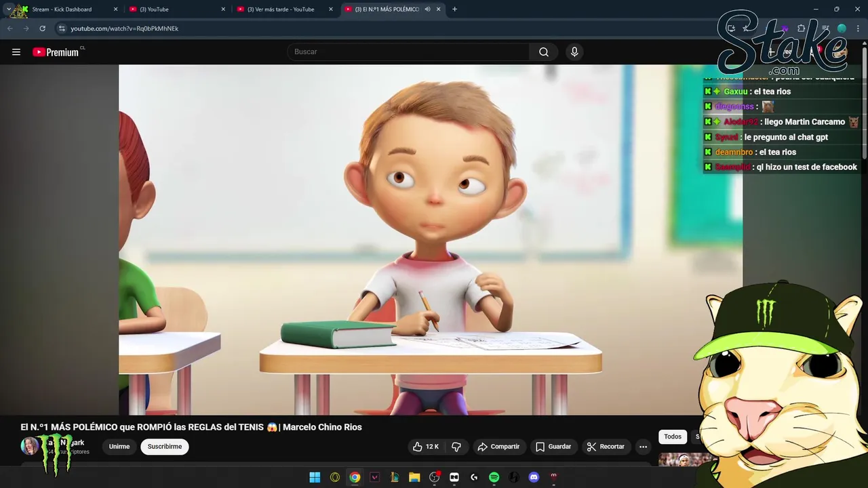
Task: Open Chrome three-dot menu
Action: [857, 28]
